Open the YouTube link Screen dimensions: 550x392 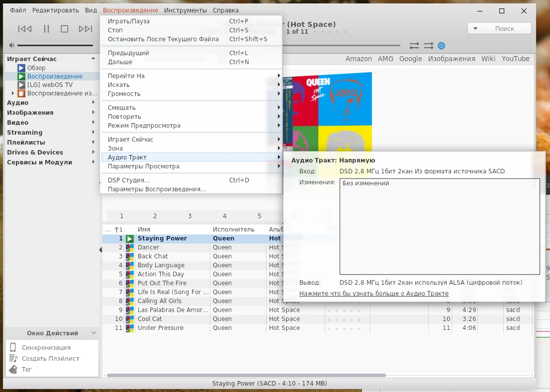coord(515,59)
